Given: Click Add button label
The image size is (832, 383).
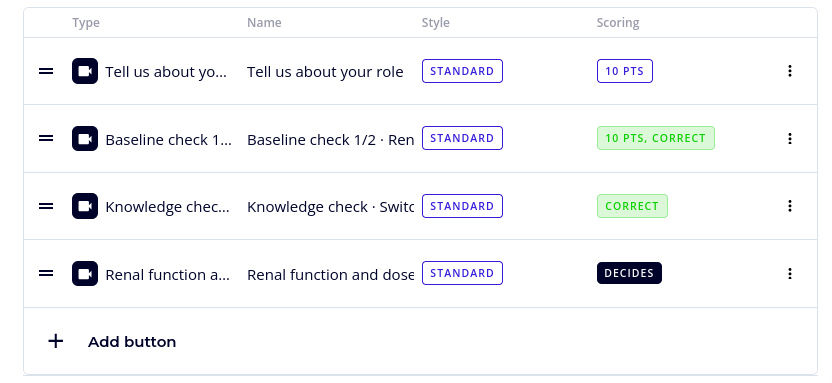Looking at the screenshot, I should [x=132, y=342].
